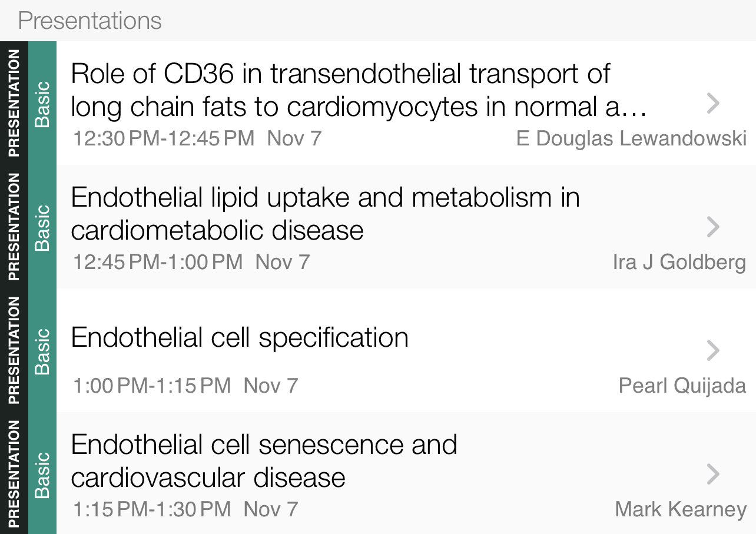Image resolution: width=756 pixels, height=534 pixels.
Task: Expand chevron for the CD36 presentation row
Action: [712, 104]
